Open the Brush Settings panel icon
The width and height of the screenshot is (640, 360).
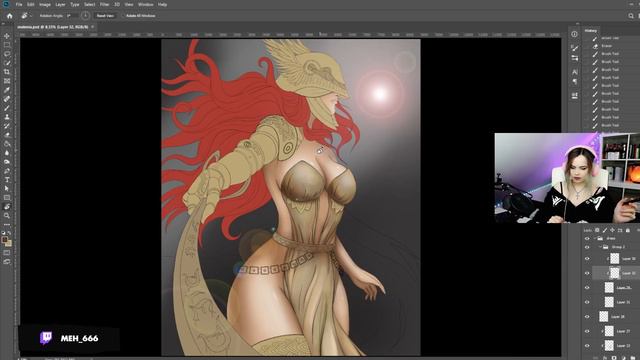coord(574,48)
